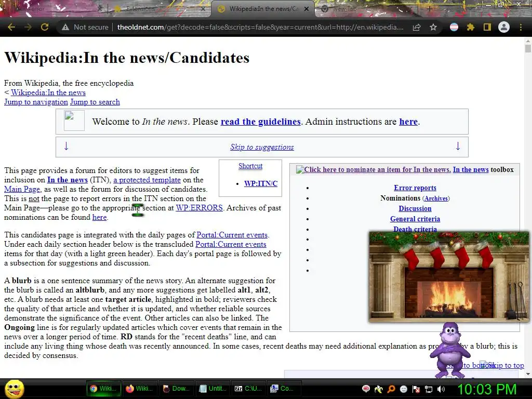Screen dimensions: 532x399
Task: Bookmark this page with the star icon
Action: [433, 27]
